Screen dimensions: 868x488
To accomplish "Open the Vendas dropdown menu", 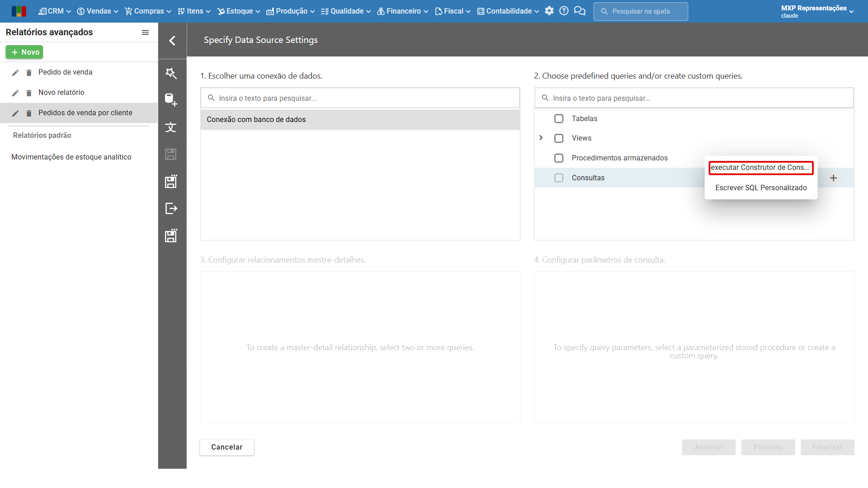I will [98, 11].
